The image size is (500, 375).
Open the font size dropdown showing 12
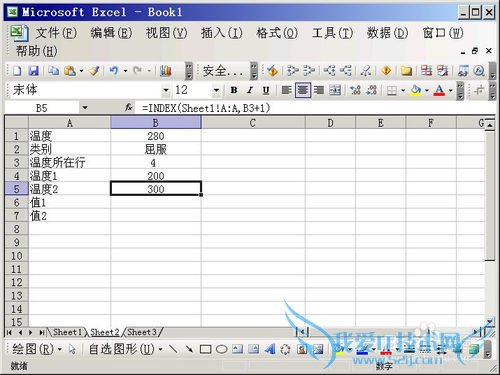click(216, 90)
